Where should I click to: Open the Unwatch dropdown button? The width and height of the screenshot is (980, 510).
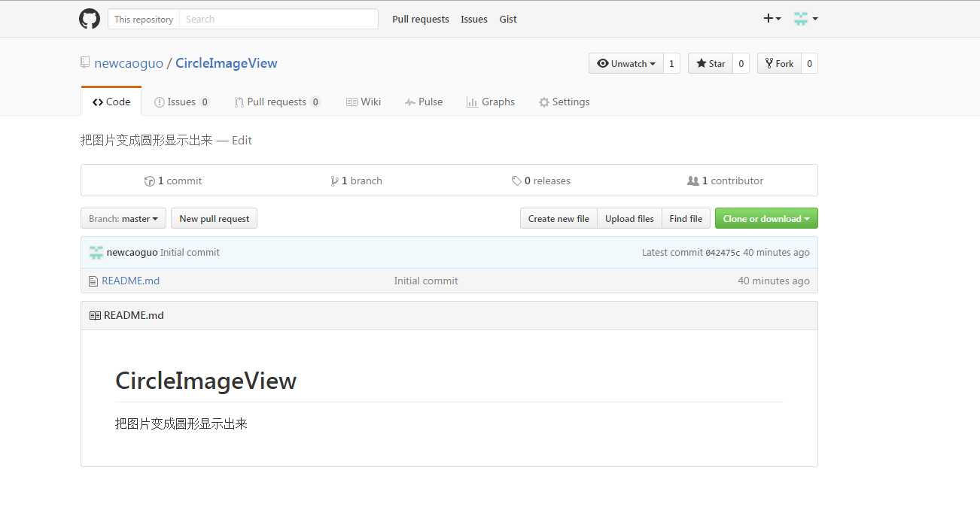click(x=626, y=63)
